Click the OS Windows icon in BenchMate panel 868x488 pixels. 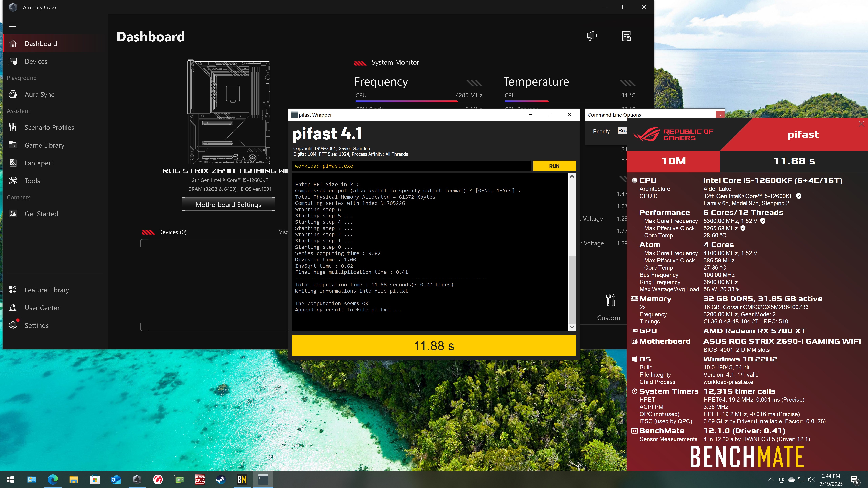634,359
